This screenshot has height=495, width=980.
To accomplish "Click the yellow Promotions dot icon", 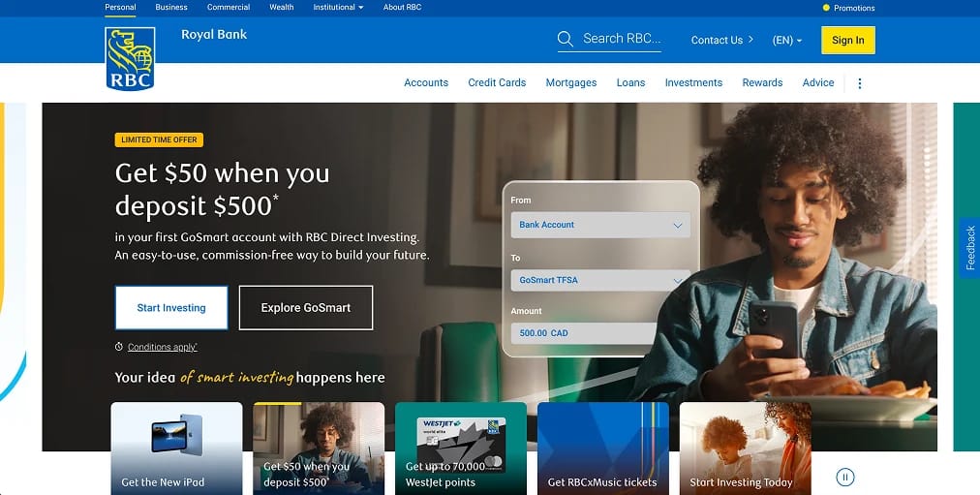I will point(826,8).
